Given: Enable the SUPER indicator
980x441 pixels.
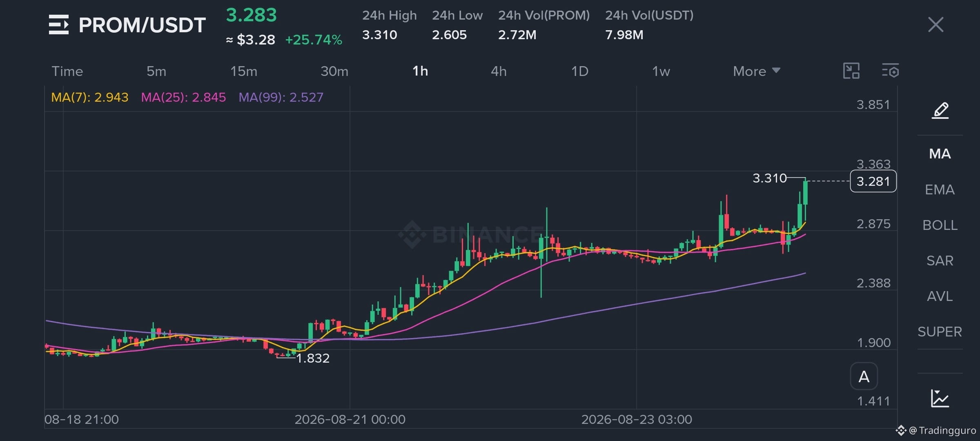Looking at the screenshot, I should tap(940, 332).
